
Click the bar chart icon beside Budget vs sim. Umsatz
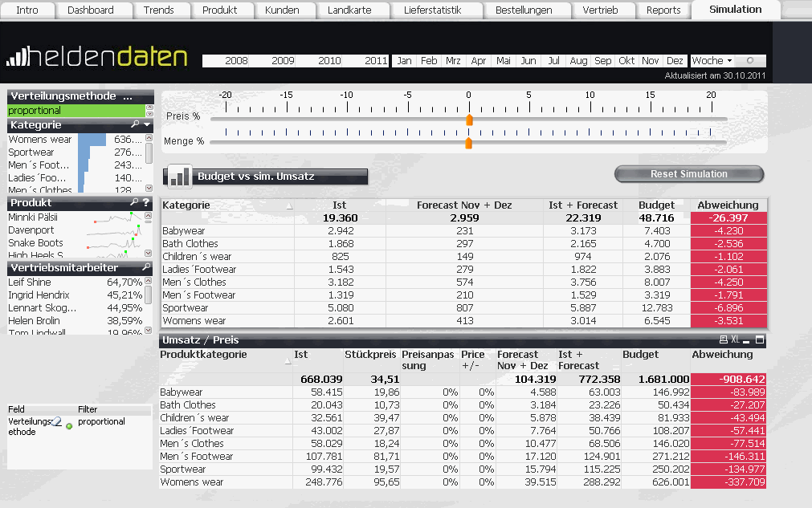pos(179,177)
